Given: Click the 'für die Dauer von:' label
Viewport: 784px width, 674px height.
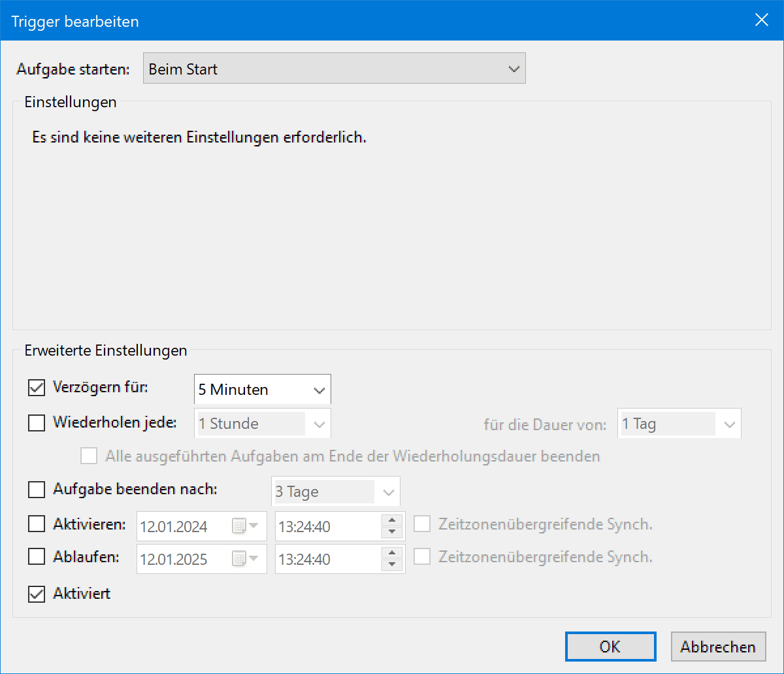Looking at the screenshot, I should [x=546, y=424].
